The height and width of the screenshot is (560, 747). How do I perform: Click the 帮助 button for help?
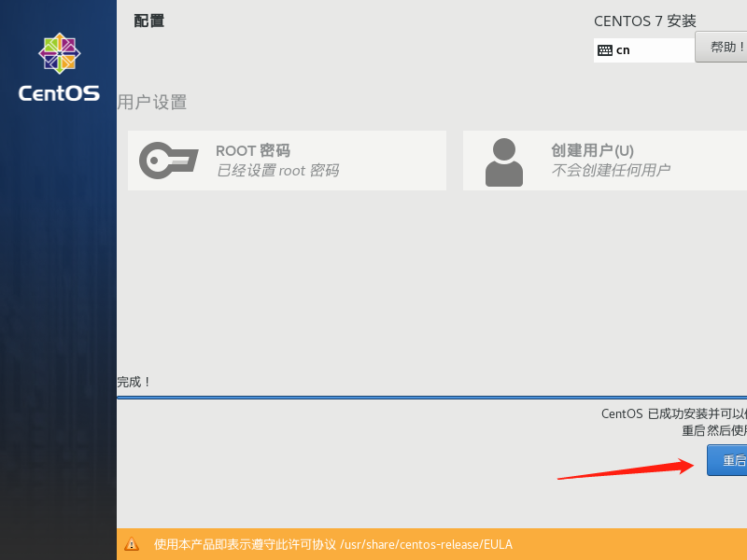coord(724,48)
